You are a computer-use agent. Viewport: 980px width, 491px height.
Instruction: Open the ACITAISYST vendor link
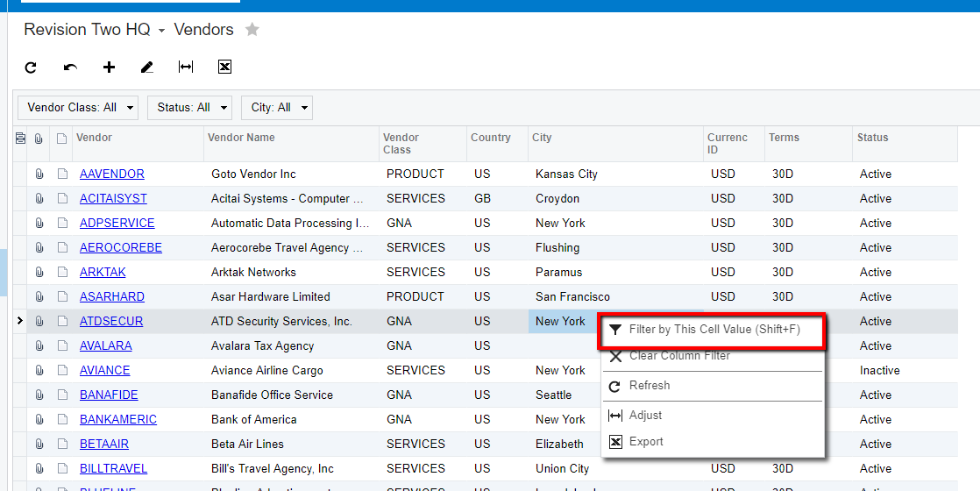[x=113, y=198]
